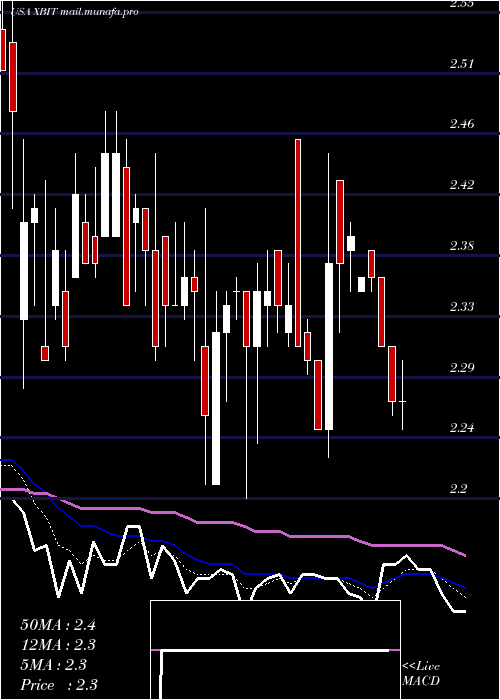Click the 2.29 price axis label
The width and height of the screenshot is (500, 700).
[462, 368]
